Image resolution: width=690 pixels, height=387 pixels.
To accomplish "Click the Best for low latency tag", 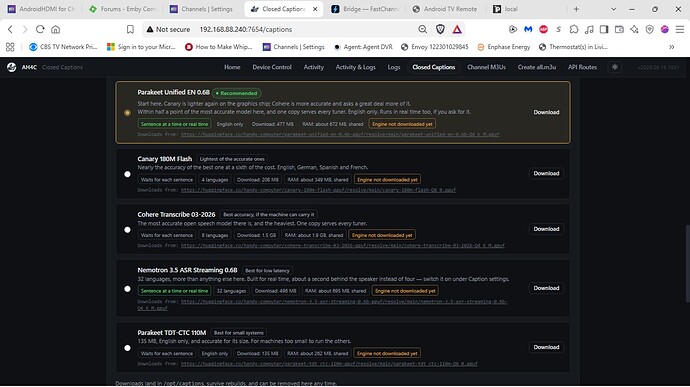I will (267, 270).
